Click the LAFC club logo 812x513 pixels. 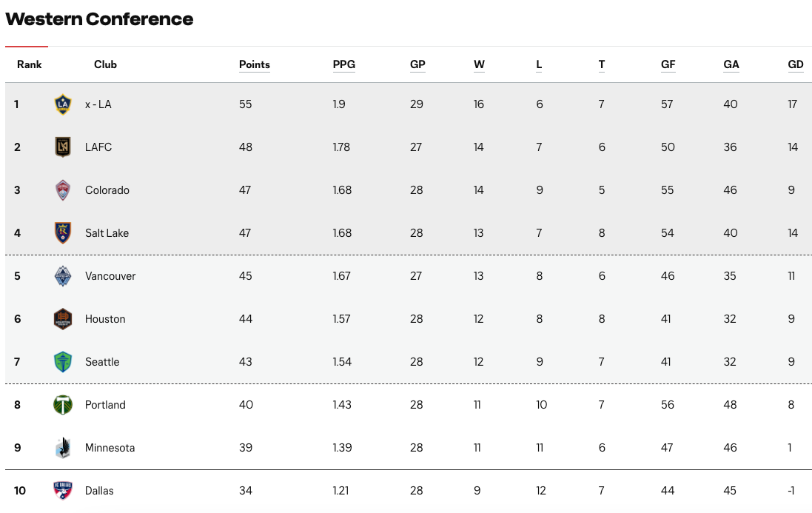tap(63, 147)
